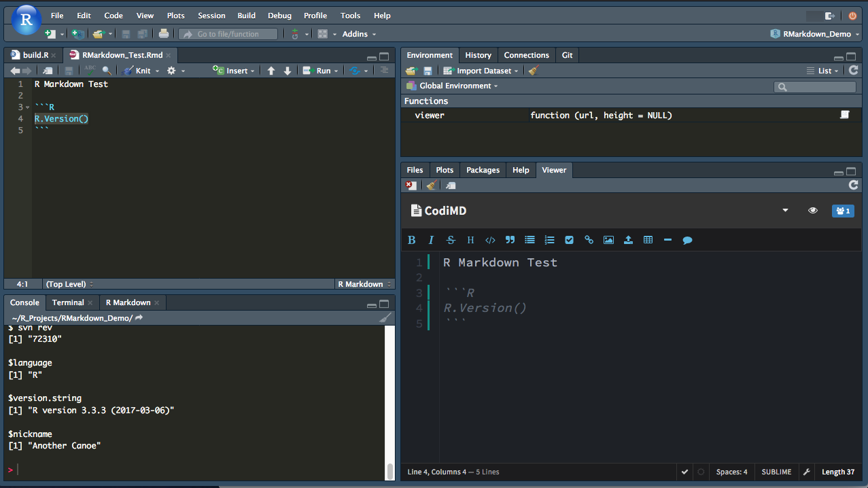Click the Heading icon in CodiMD toolbar
Screen dimensions: 868x488
pyautogui.click(x=470, y=240)
